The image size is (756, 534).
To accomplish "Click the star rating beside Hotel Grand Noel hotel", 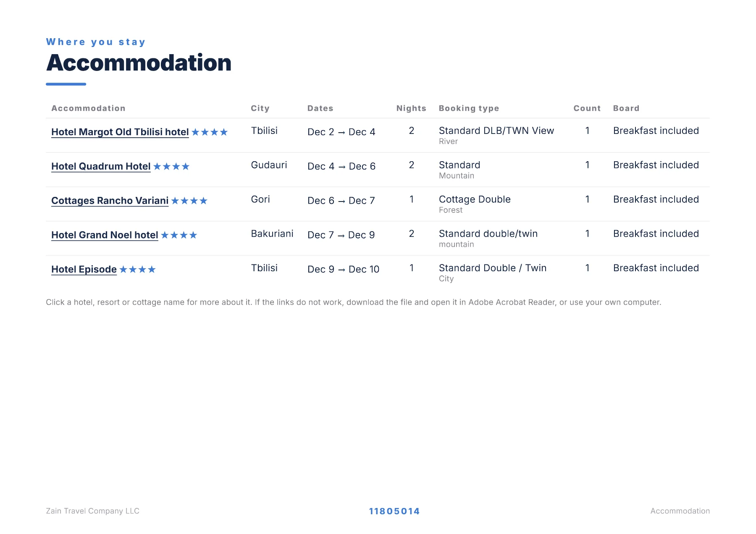I will [x=179, y=235].
